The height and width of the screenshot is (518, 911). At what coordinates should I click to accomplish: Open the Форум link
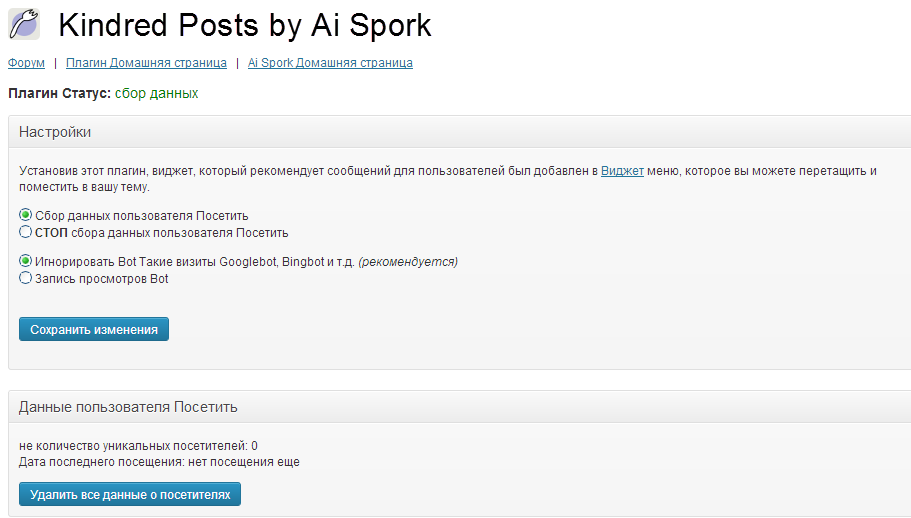click(26, 63)
